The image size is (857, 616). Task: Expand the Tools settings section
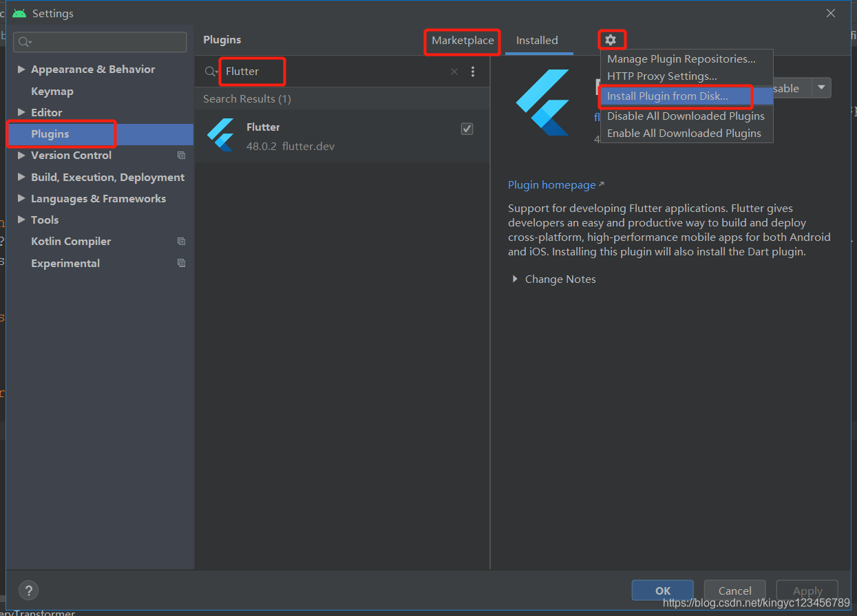point(21,220)
